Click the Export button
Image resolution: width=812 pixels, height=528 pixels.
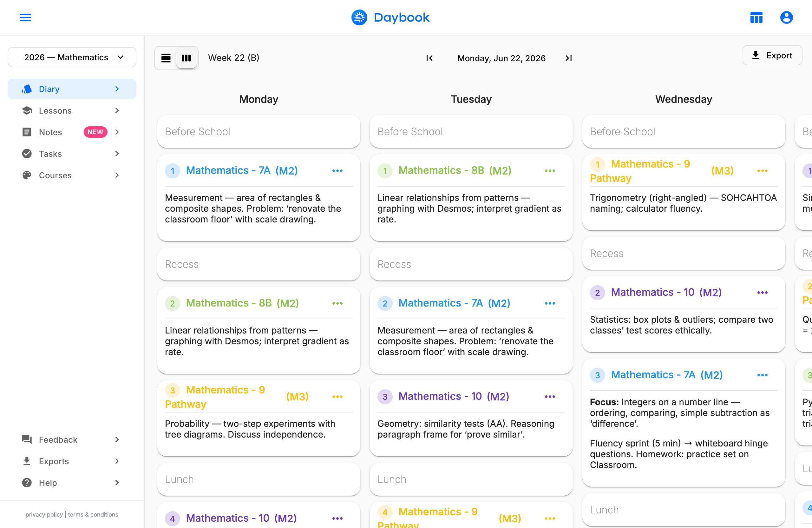click(772, 55)
